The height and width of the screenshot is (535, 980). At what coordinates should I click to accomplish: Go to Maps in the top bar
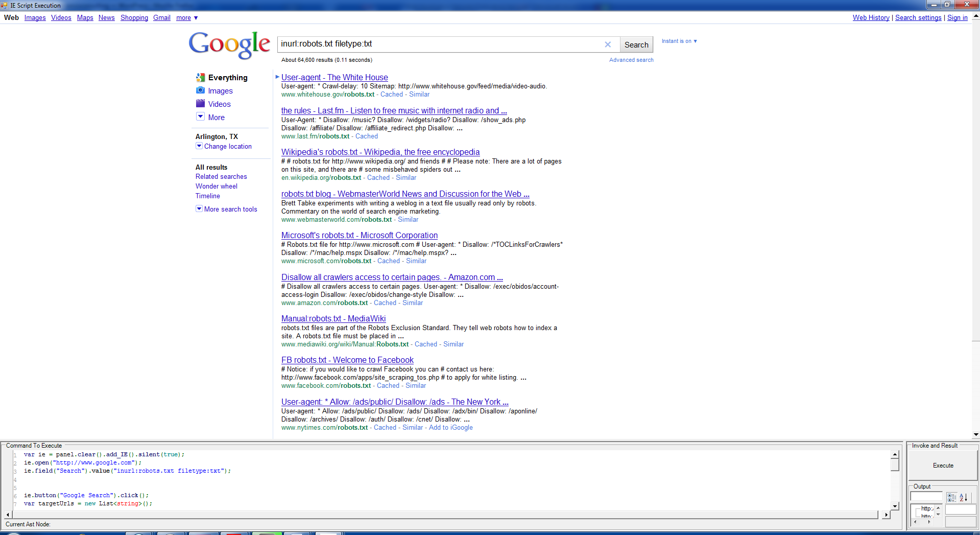click(85, 18)
